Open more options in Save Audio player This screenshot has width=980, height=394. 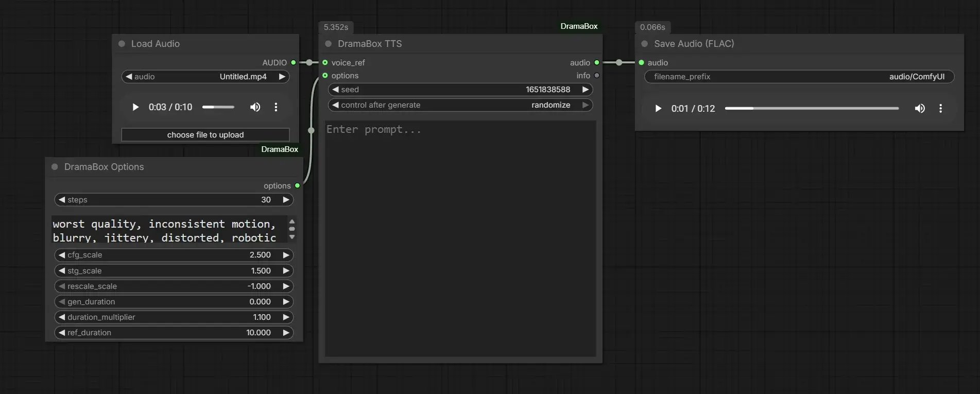(940, 109)
